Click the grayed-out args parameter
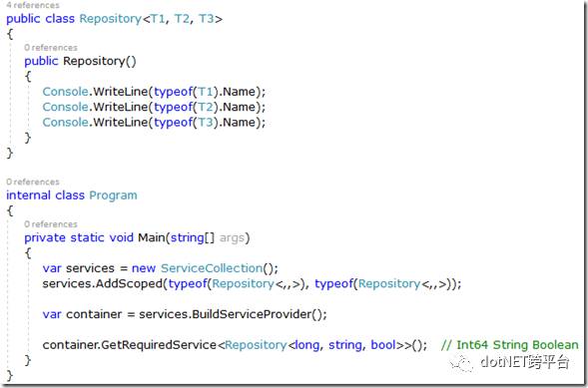 232,238
